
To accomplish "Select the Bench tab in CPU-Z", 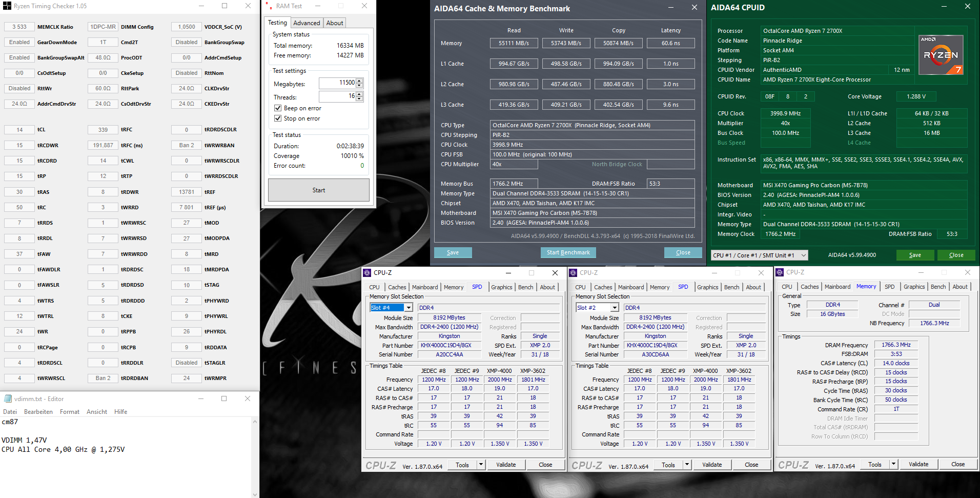I will [x=525, y=287].
